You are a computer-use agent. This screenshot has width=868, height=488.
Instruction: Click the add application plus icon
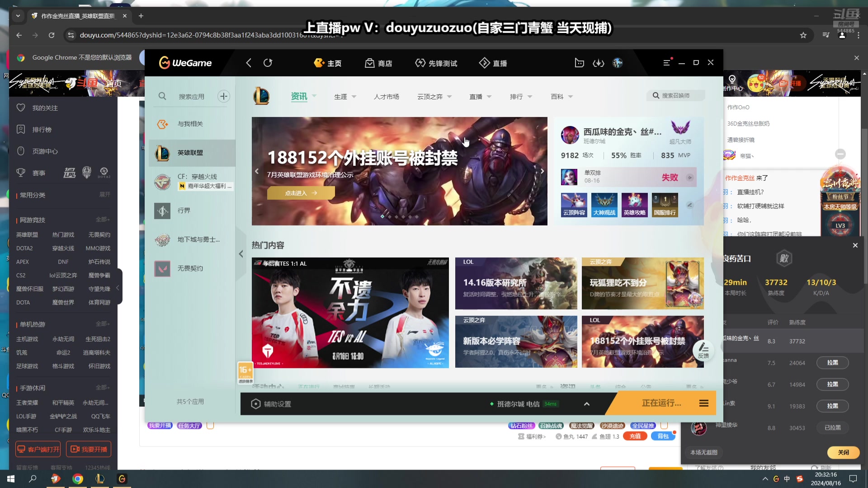coord(224,96)
